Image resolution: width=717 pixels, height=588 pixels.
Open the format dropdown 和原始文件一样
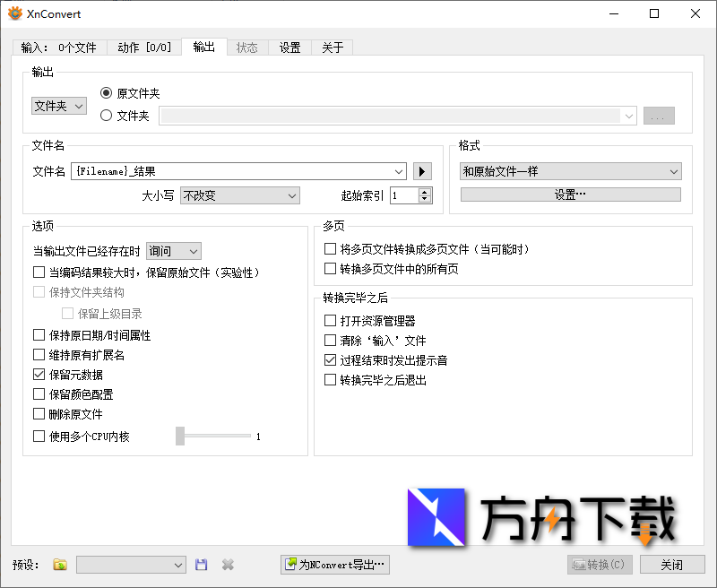tap(570, 171)
